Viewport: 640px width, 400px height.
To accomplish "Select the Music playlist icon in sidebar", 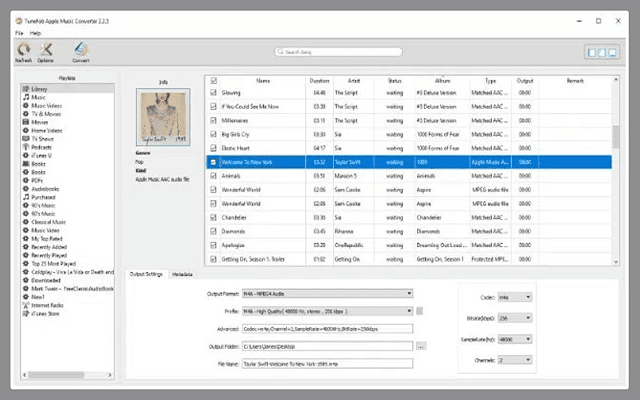I will tap(25, 96).
